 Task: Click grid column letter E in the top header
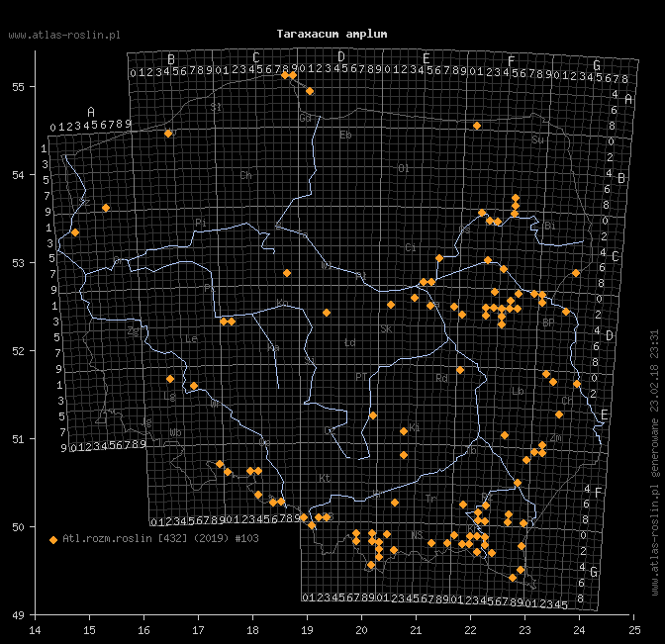pos(427,58)
